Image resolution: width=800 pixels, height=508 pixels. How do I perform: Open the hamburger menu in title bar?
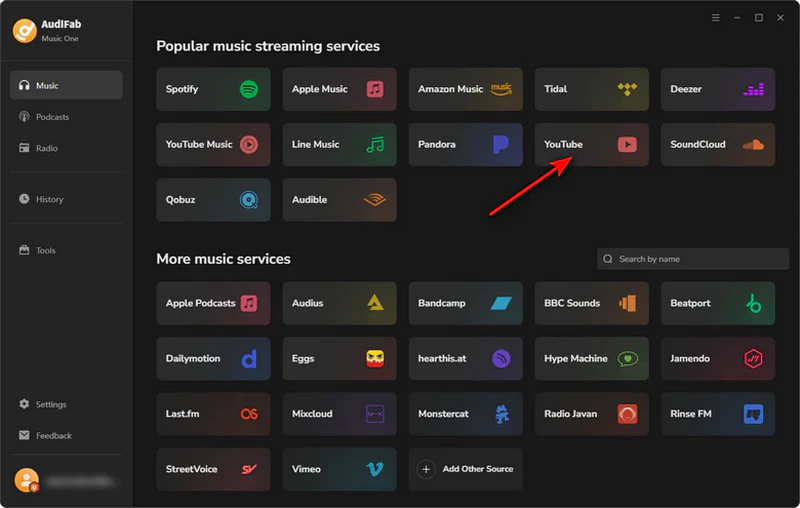click(715, 18)
